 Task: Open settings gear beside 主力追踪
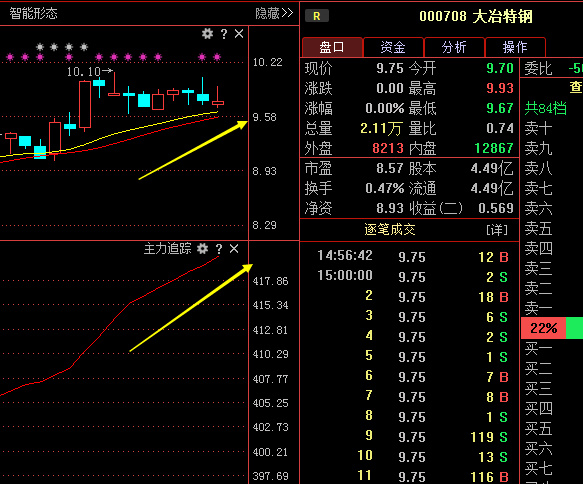(203, 249)
